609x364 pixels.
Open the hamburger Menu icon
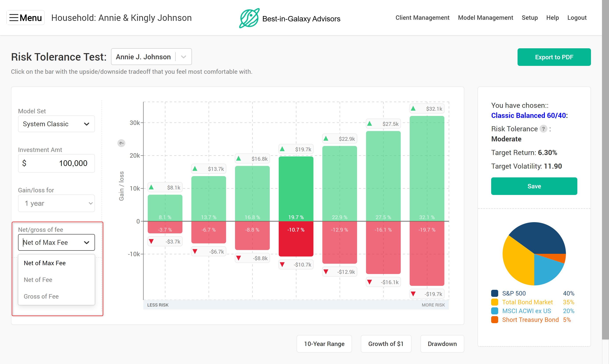14,18
